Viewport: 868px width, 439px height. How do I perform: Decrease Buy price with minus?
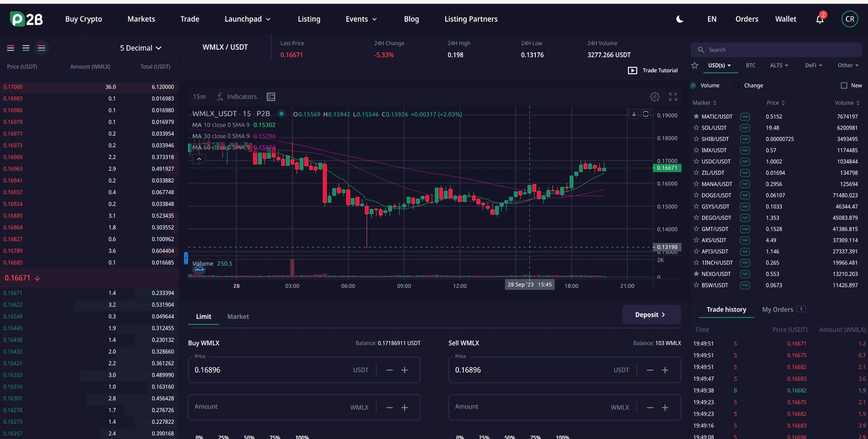(x=389, y=370)
